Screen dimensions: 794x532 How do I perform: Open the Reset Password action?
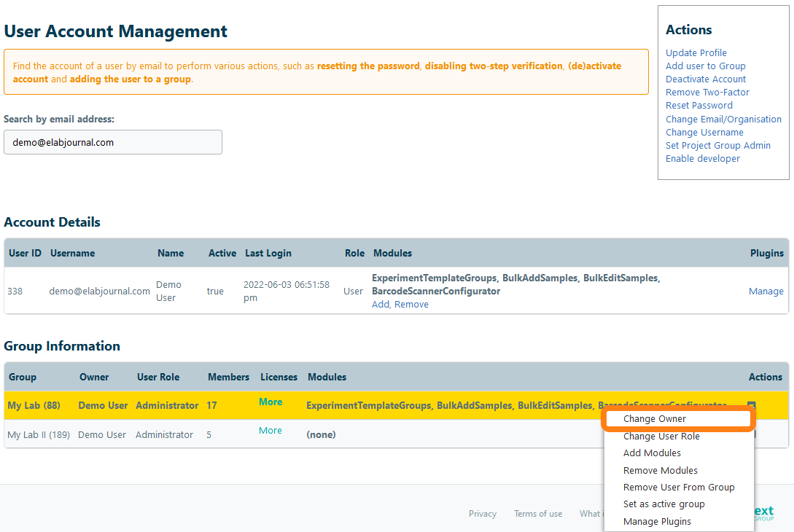coord(698,106)
